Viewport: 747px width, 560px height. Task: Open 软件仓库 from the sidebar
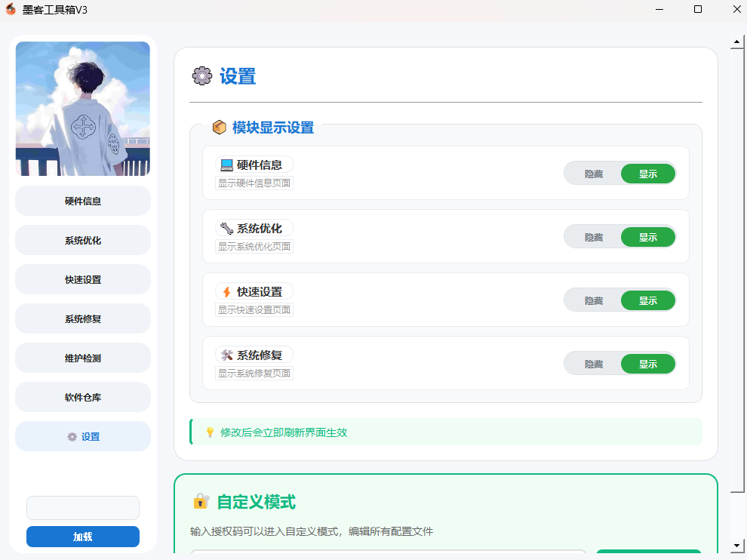tap(83, 397)
